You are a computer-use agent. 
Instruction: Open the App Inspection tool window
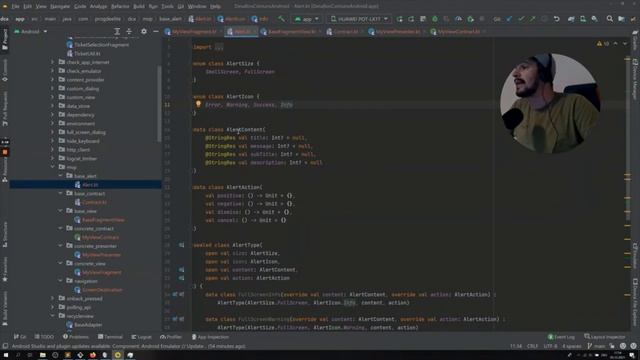pyautogui.click(x=210, y=337)
